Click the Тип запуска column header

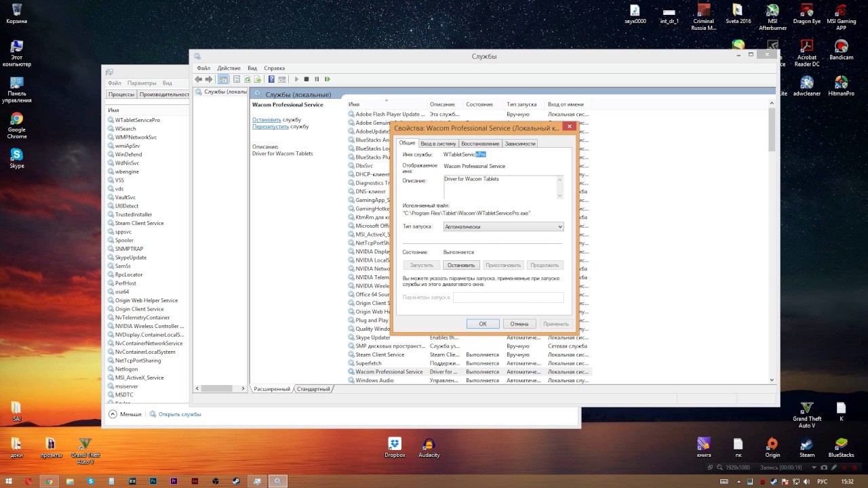click(x=525, y=104)
